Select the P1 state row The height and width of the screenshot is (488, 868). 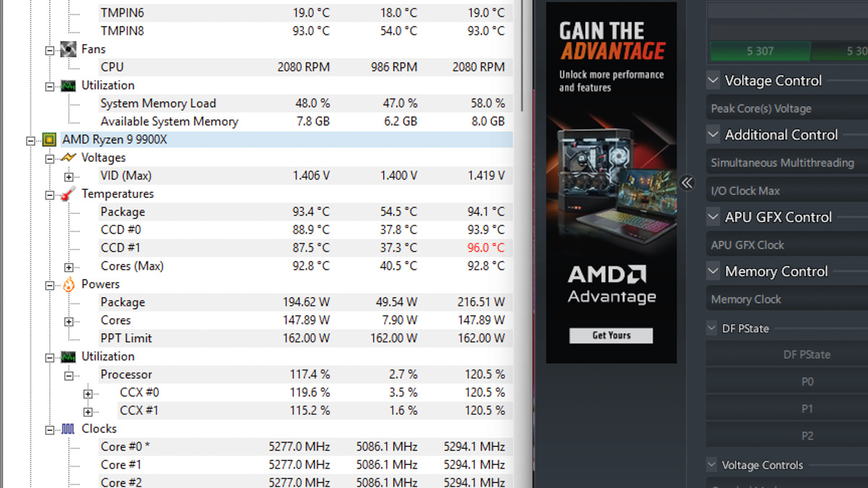pos(787,408)
